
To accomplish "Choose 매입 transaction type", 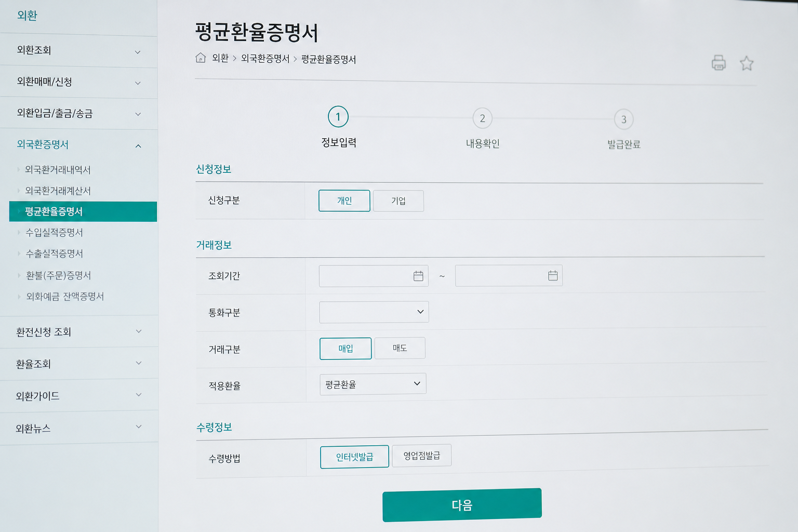I will pyautogui.click(x=345, y=349).
